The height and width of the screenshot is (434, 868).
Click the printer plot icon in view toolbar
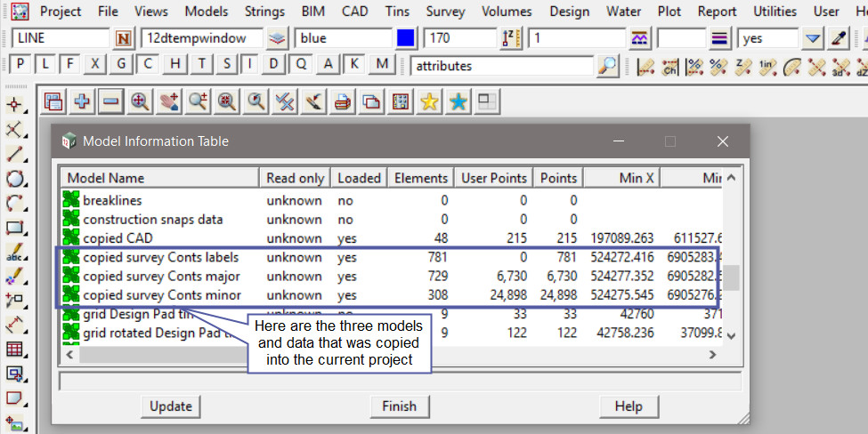(x=342, y=101)
